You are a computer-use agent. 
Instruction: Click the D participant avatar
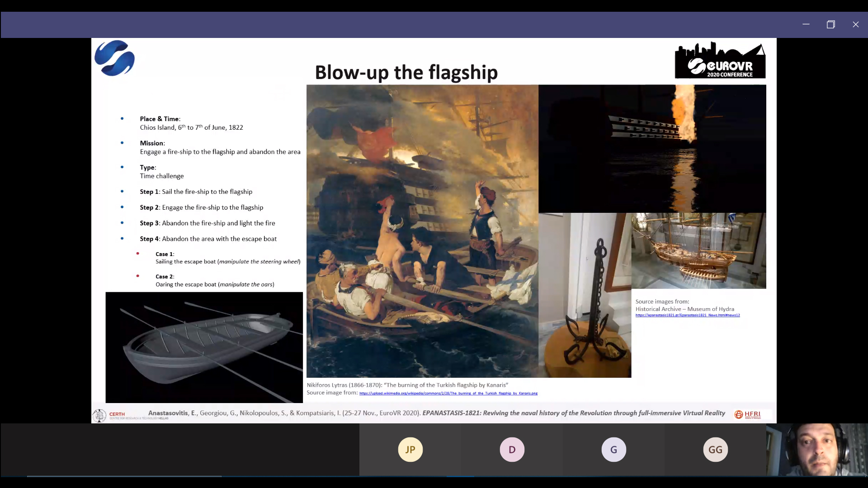[x=512, y=450]
